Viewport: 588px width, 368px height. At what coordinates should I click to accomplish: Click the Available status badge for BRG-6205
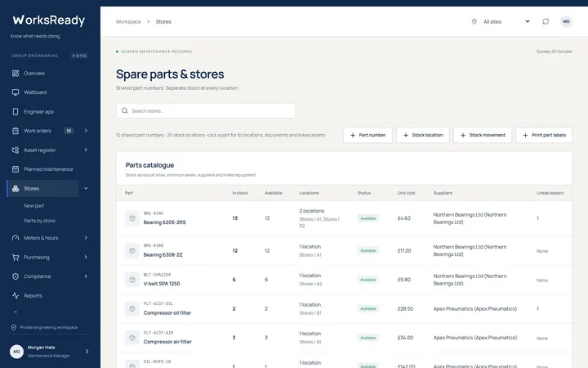pos(367,218)
